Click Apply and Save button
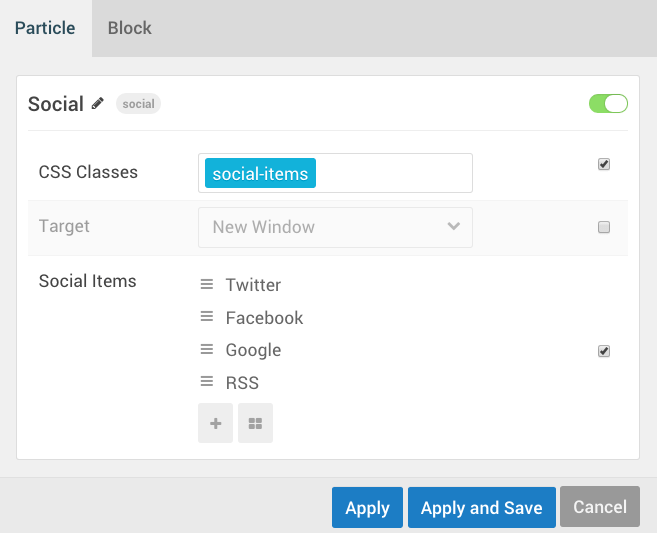Image resolution: width=657 pixels, height=533 pixels. point(481,508)
